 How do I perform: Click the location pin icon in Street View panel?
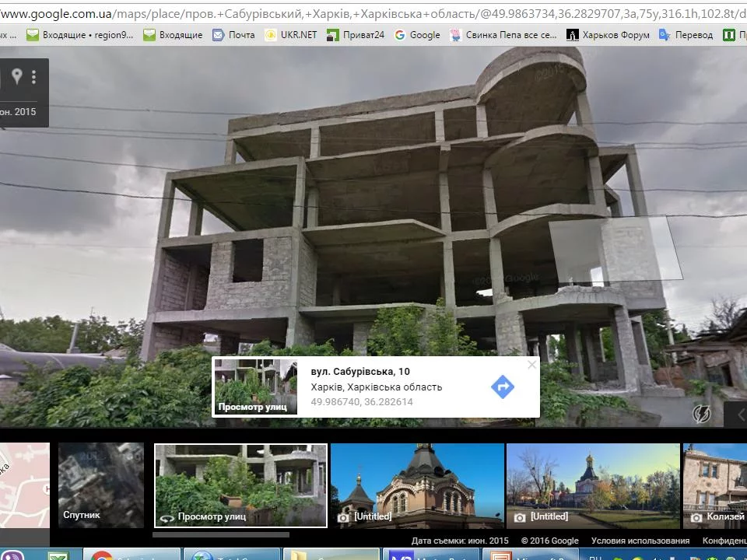[17, 75]
